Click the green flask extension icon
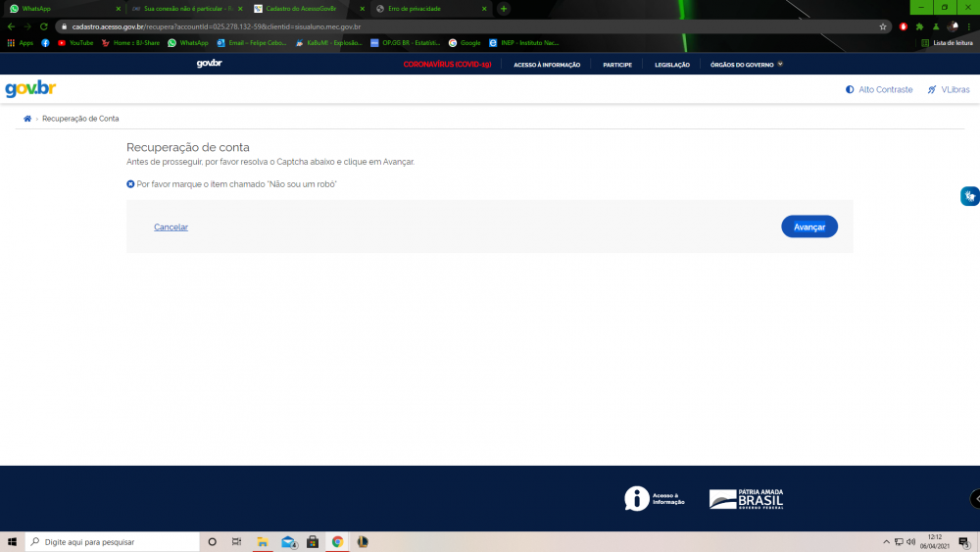This screenshot has width=980, height=552. (x=936, y=26)
